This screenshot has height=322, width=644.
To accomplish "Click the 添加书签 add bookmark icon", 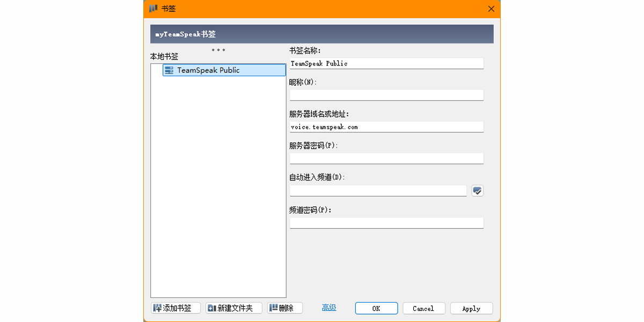I will coord(156,308).
